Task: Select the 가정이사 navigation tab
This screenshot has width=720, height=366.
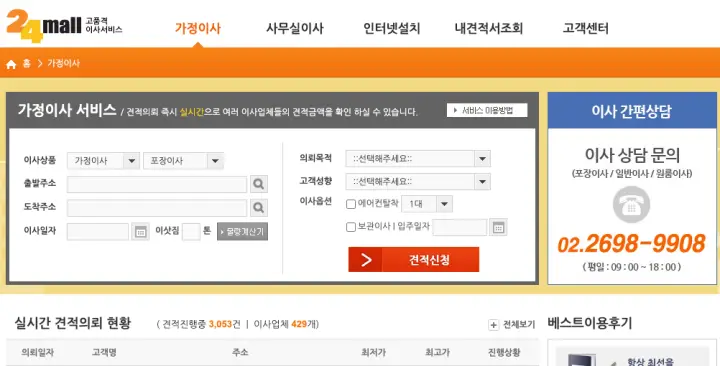Action: tap(198, 28)
